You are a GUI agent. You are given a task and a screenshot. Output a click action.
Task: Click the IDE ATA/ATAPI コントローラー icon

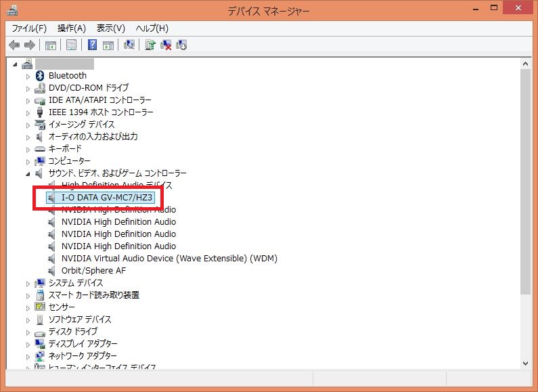pos(40,101)
